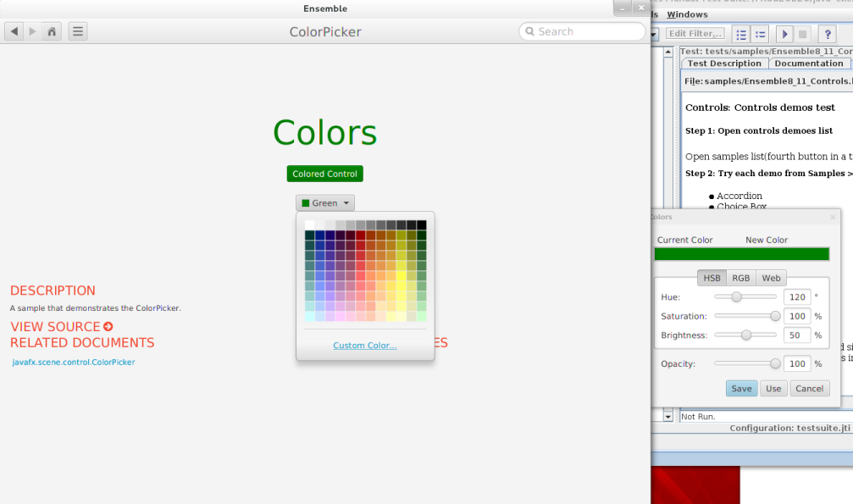Expand the Green color picker dropdown

pos(325,203)
